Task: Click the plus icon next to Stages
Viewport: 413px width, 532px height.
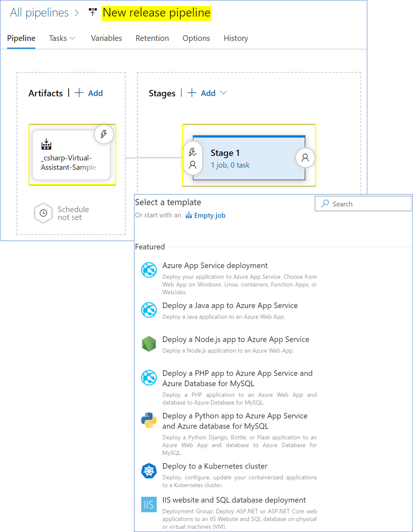Action: point(192,93)
